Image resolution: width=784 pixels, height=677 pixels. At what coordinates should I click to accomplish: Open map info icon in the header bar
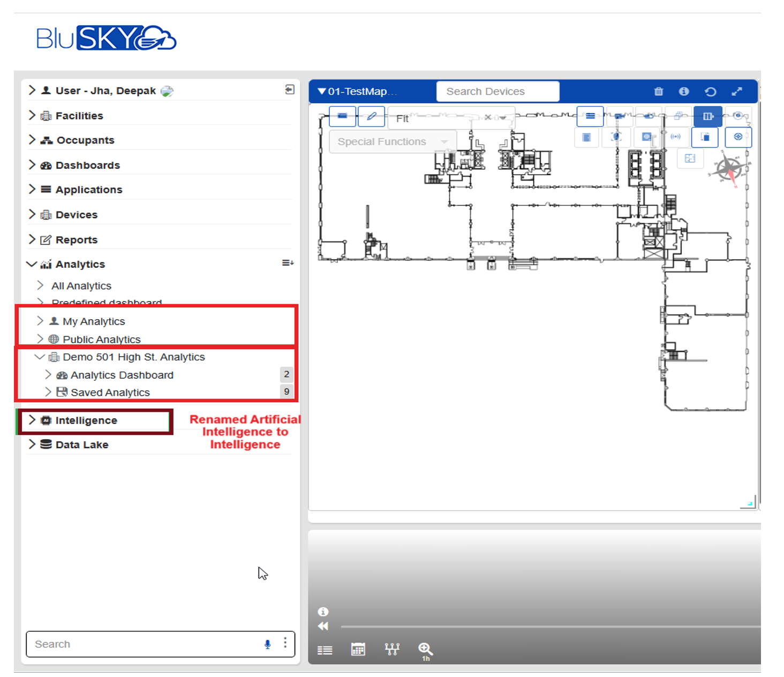[684, 92]
